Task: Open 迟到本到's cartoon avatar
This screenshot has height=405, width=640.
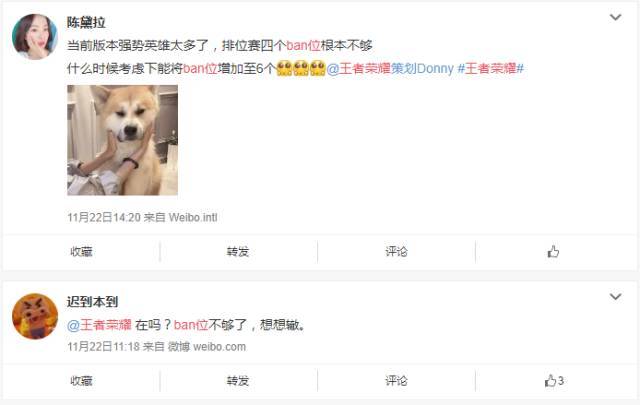Action: (35, 316)
